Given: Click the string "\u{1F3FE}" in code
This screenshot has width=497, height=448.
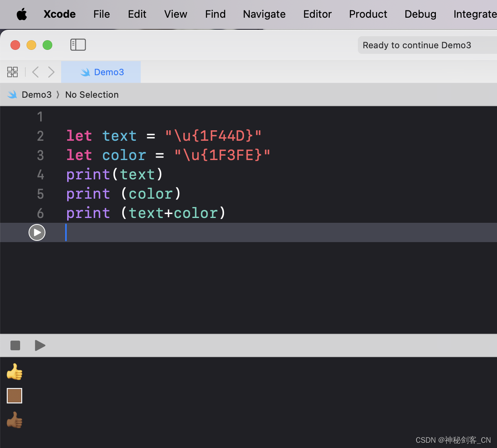Looking at the screenshot, I should point(222,155).
